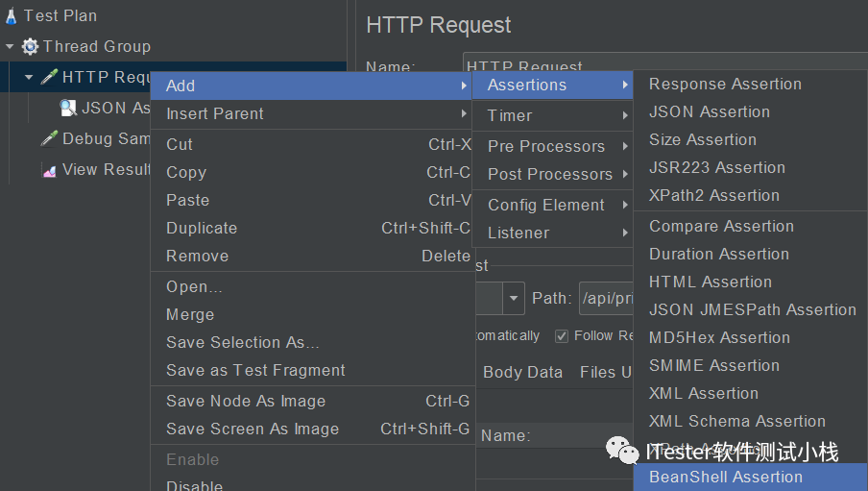Expand the Config Element submenu arrow
This screenshot has height=491, width=868.
tap(625, 205)
